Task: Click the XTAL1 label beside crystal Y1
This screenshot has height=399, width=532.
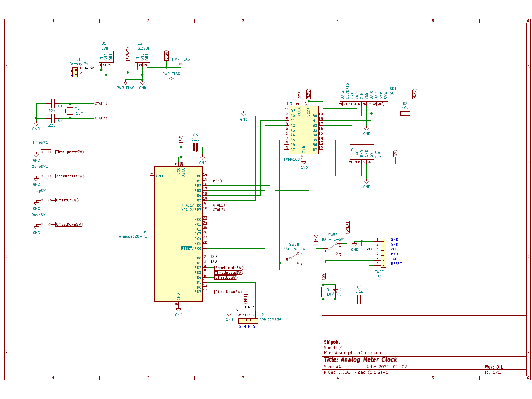Action: click(x=100, y=104)
